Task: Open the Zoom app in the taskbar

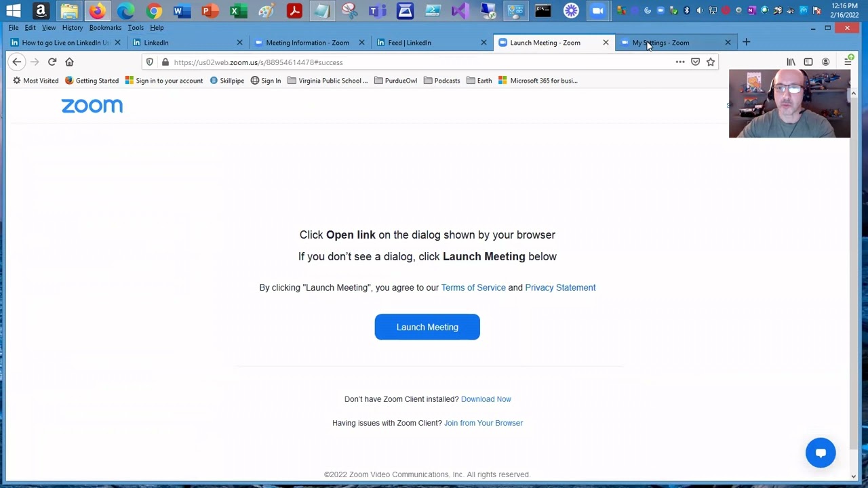Action: pyautogui.click(x=597, y=11)
